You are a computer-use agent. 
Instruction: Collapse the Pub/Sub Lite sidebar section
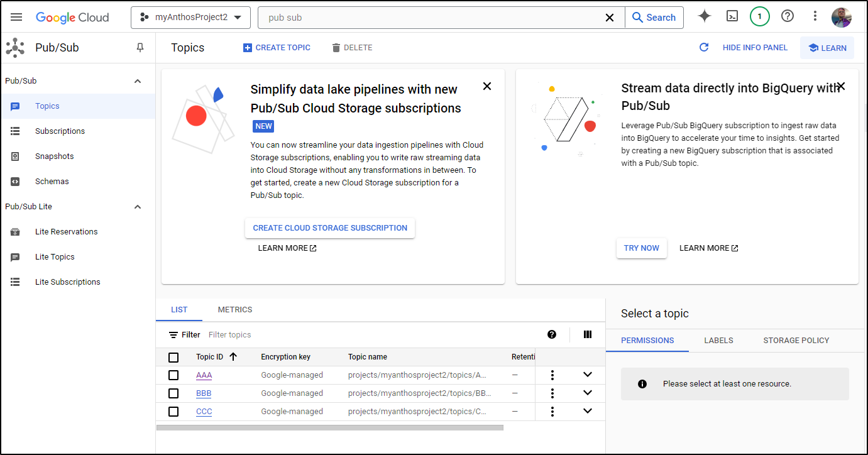click(x=138, y=207)
